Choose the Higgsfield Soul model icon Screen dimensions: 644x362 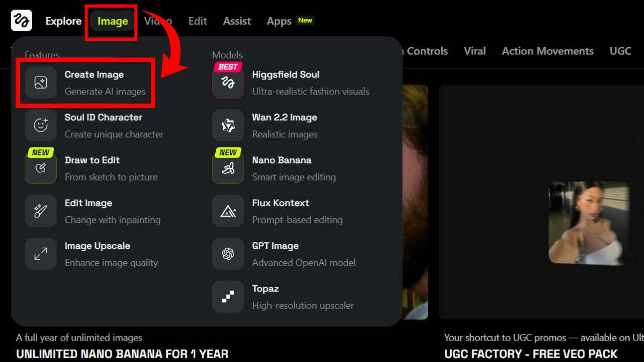tap(228, 83)
